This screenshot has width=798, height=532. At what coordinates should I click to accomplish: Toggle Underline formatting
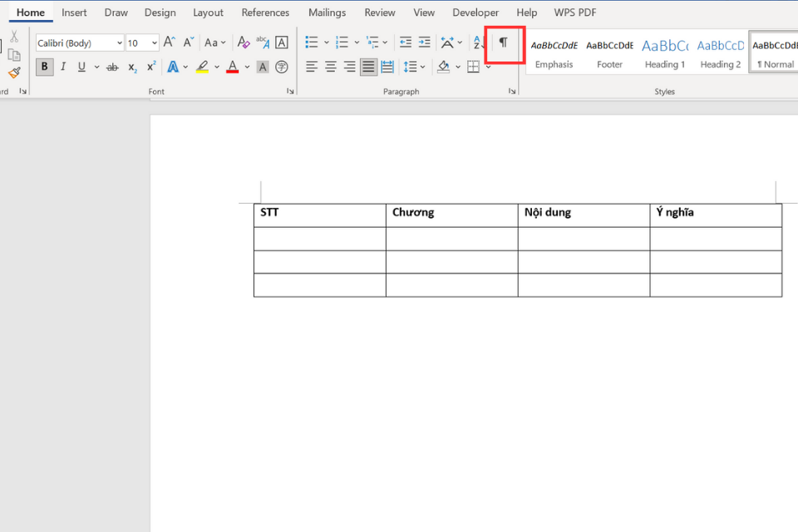(x=81, y=66)
